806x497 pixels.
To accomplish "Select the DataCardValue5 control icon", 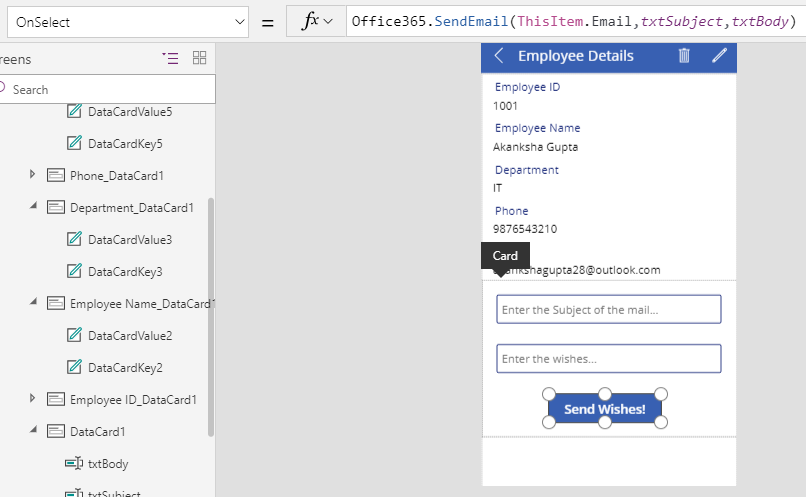I will pos(74,111).
